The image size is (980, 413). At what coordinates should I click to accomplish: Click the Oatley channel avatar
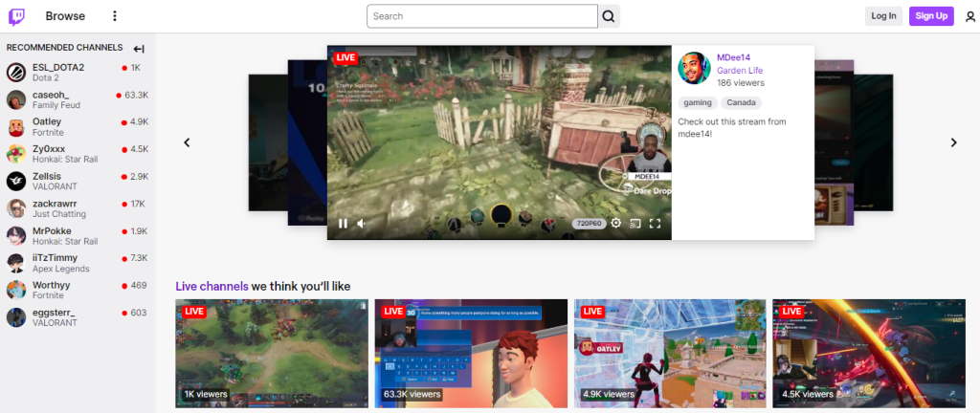16,126
